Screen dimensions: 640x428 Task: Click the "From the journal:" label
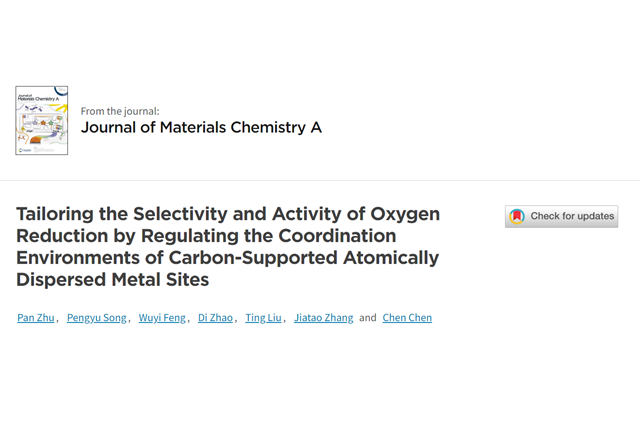click(119, 111)
